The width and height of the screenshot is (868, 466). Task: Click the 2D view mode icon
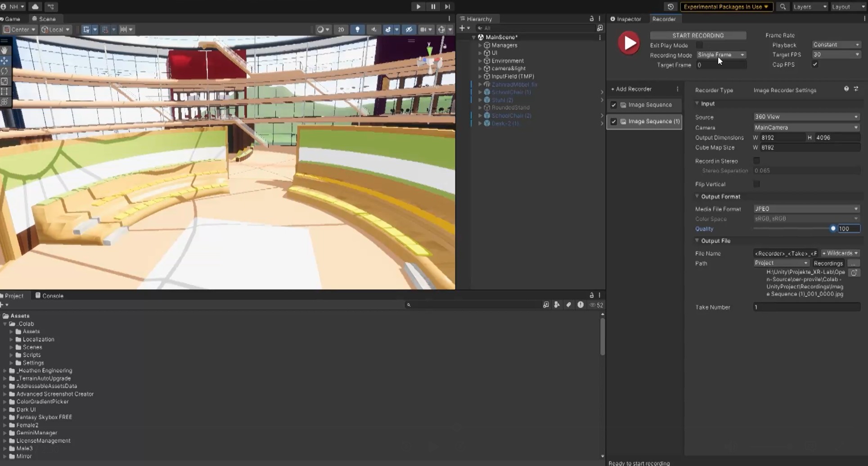pyautogui.click(x=341, y=29)
